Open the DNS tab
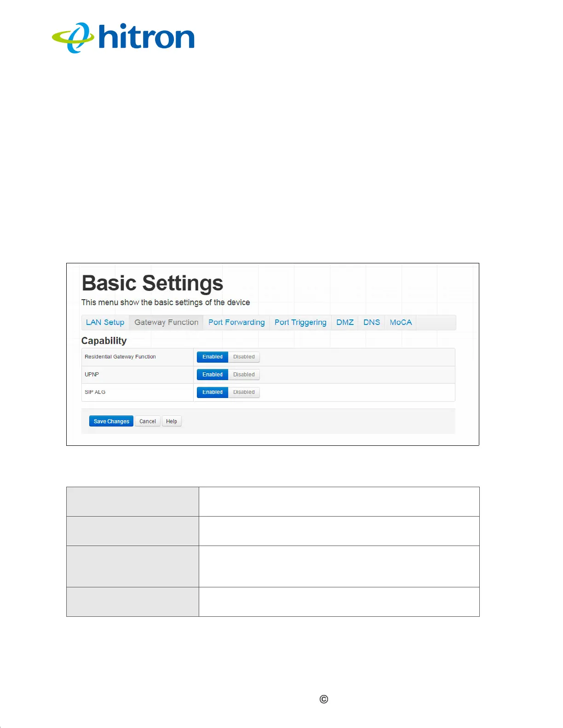Screen dimensions: 563x728 point(372,322)
